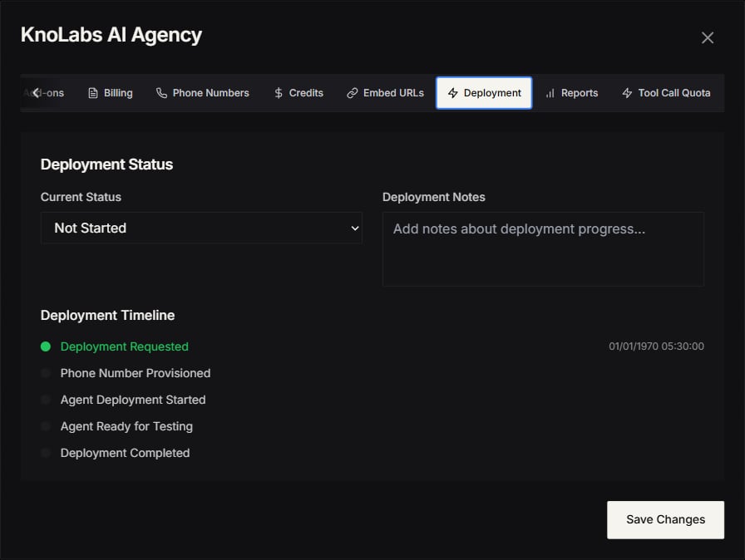Click the Deployment Status heading
Screen dimensions: 745x560
pyautogui.click(x=107, y=165)
